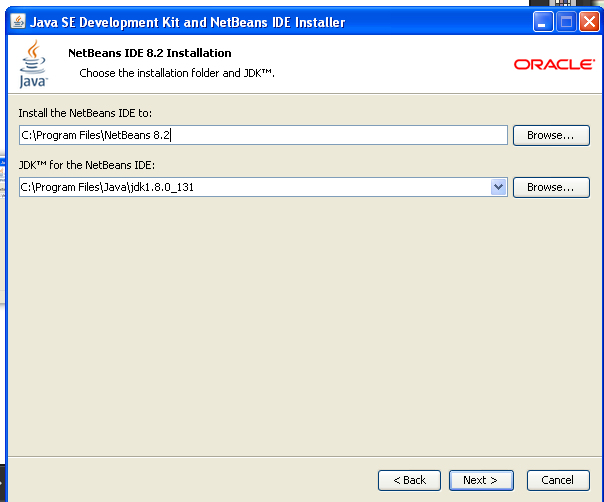This screenshot has height=502, width=604.
Task: Open the JDK path dropdown arrow
Action: (x=498, y=187)
